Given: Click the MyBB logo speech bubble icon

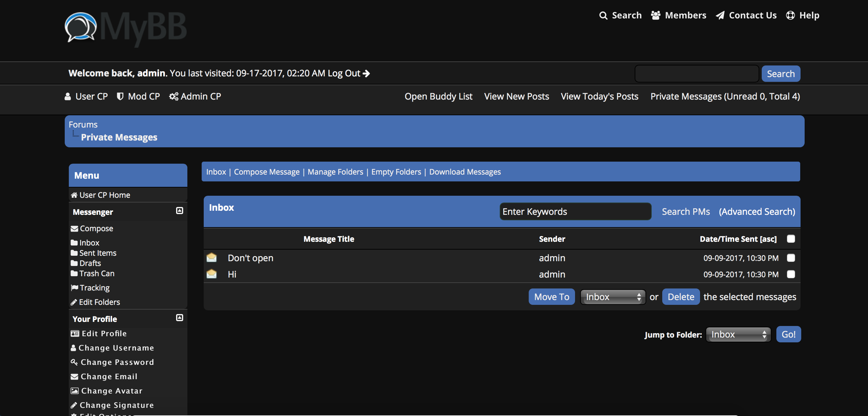Looking at the screenshot, I should point(80,27).
